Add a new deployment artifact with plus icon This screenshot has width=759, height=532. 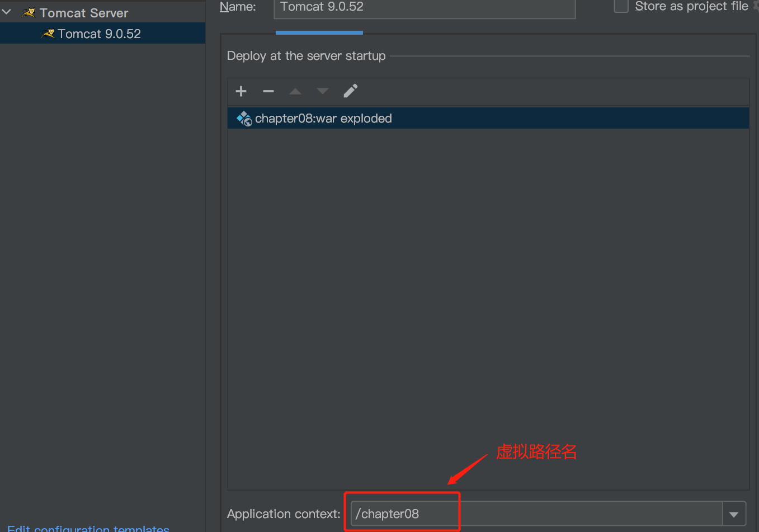tap(241, 91)
